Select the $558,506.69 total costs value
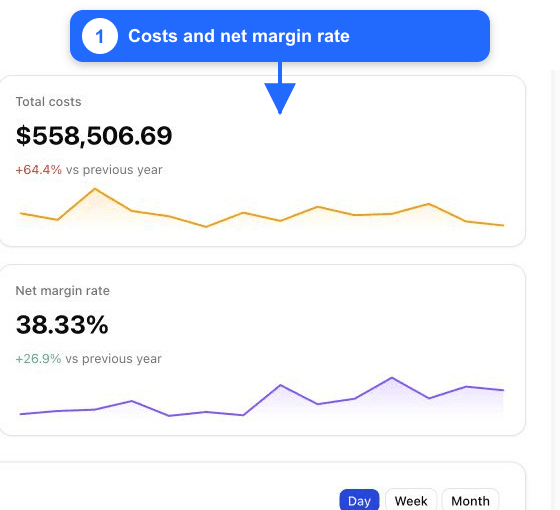This screenshot has height=510, width=560. pyautogui.click(x=94, y=136)
